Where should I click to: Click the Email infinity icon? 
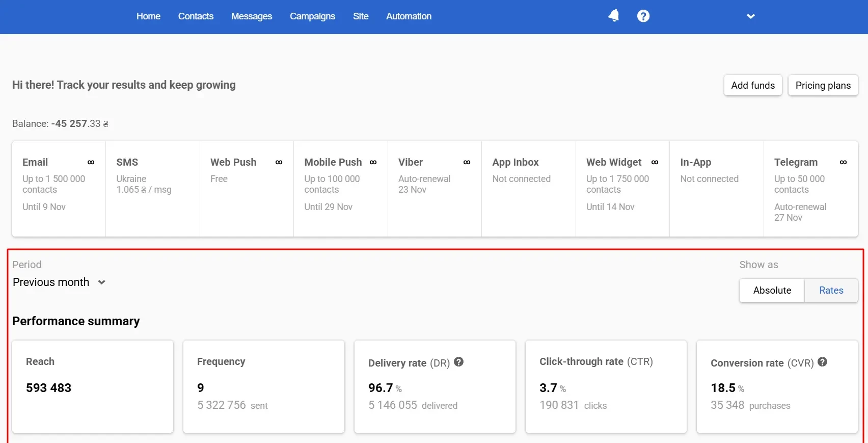[x=91, y=162]
